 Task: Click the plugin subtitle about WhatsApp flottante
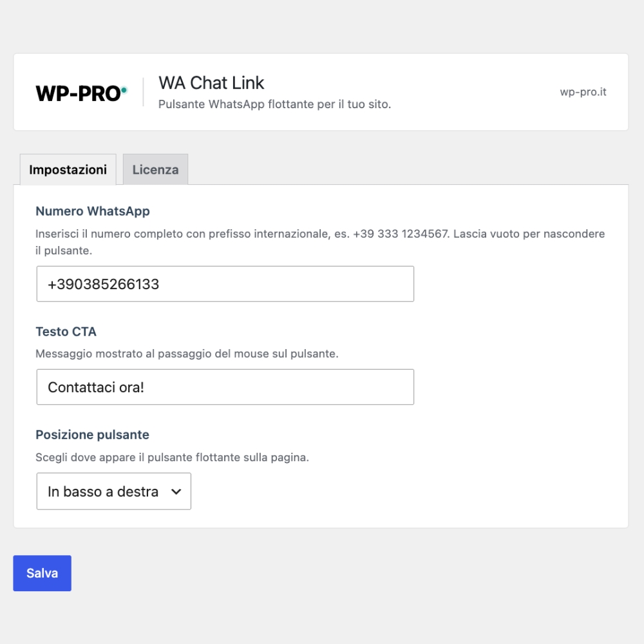point(275,104)
